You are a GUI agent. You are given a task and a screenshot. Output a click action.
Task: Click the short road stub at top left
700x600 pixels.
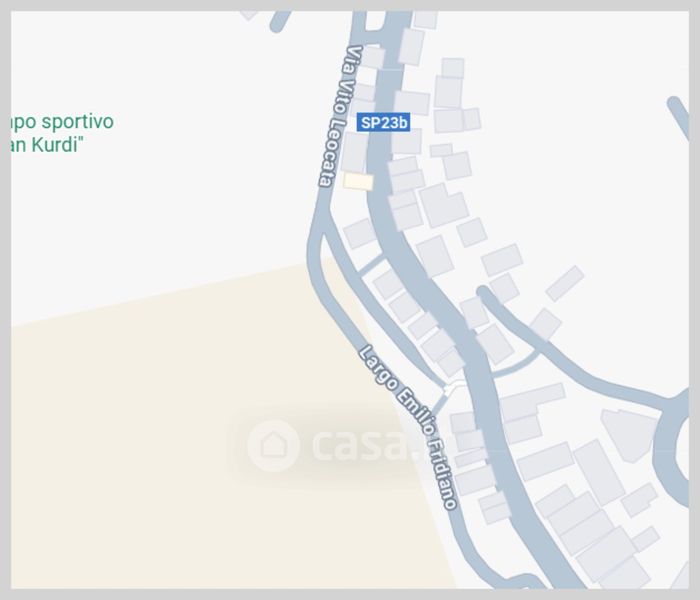click(279, 21)
